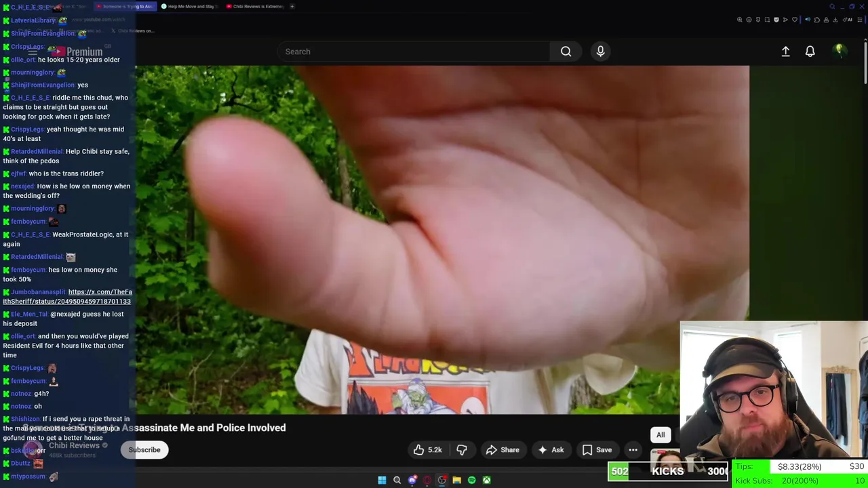
Task: Click the video player area
Action: coord(442,240)
